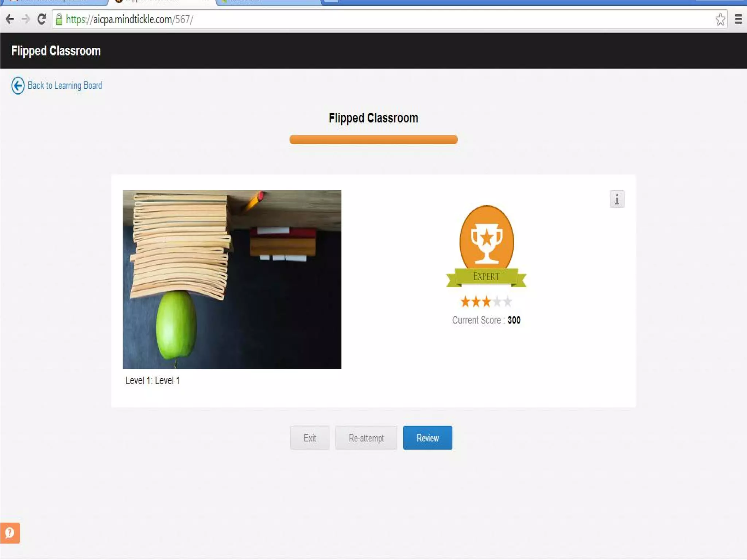Bookmark this page with the star
Viewport: 747px width, 560px height.
coord(720,19)
